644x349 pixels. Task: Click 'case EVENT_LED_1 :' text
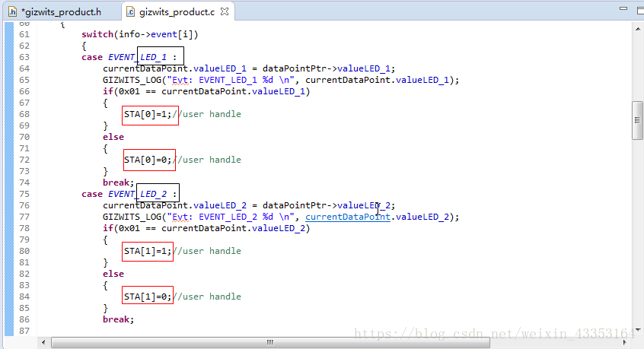(129, 57)
